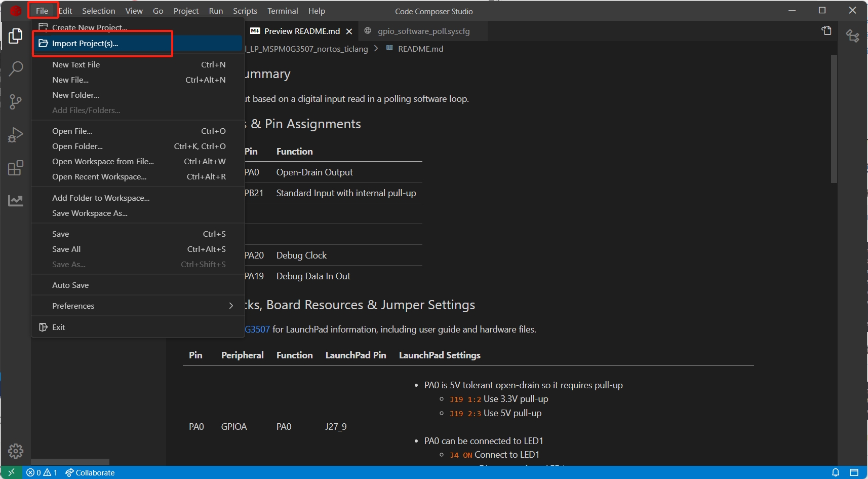Open the Explorer view in activity bar
The width and height of the screenshot is (868, 479).
pos(16,36)
